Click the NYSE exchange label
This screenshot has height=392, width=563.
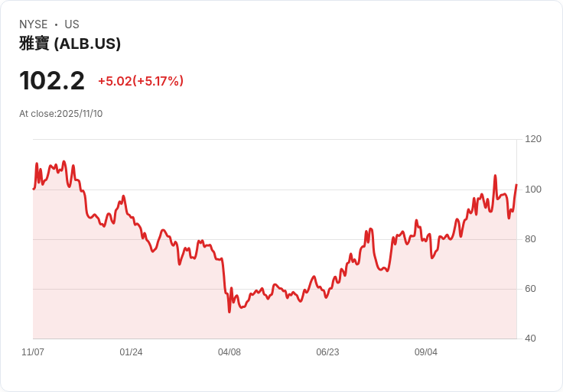tap(34, 24)
